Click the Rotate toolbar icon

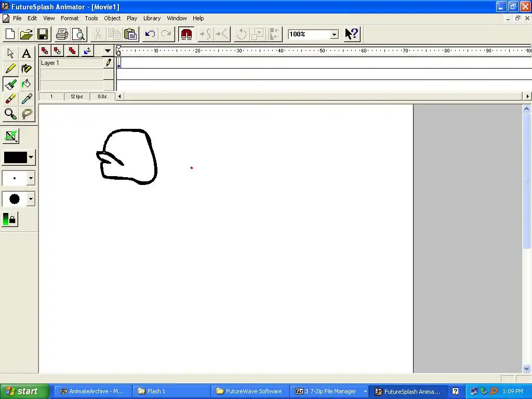(x=242, y=34)
